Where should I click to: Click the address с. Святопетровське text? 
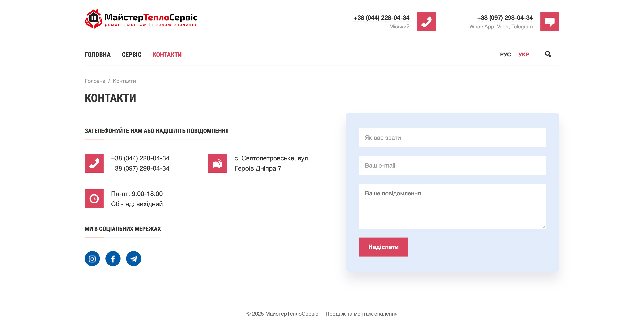point(272,163)
